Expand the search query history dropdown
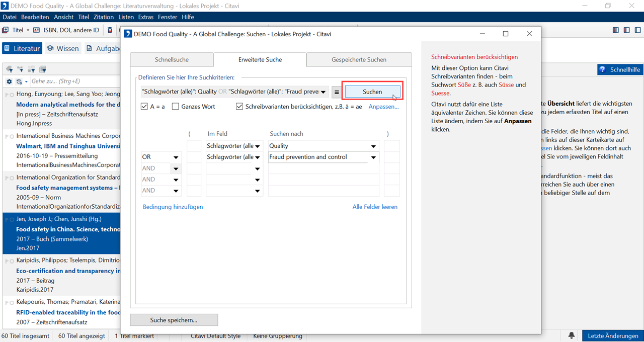644x342 pixels. (323, 92)
